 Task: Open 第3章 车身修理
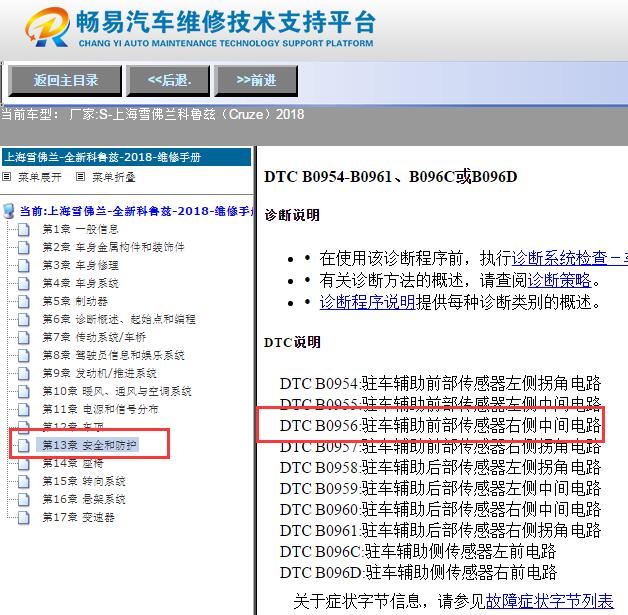pos(81,265)
